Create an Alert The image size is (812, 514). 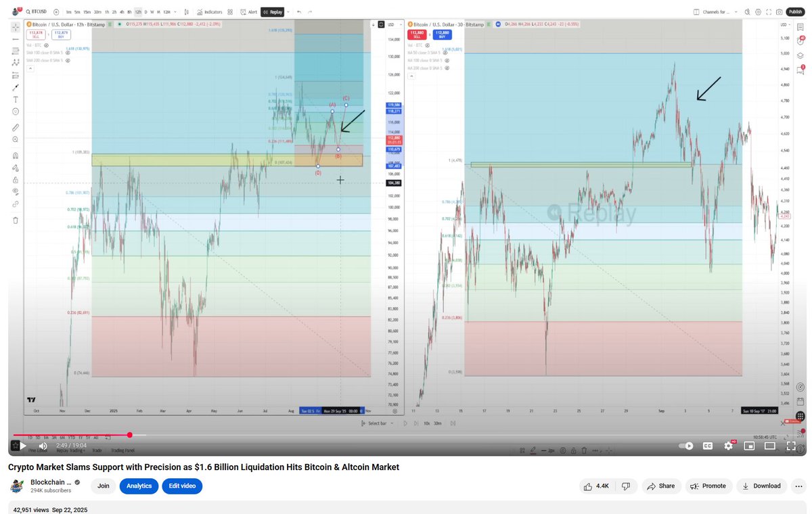tap(249, 11)
